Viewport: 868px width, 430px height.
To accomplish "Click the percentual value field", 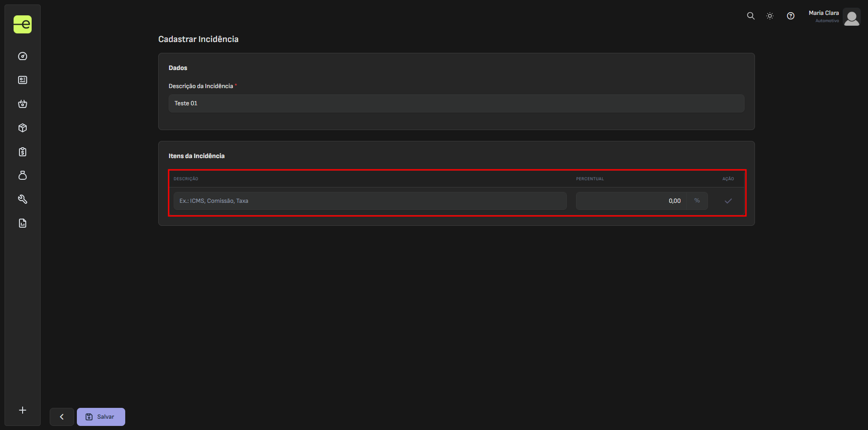I will [631, 201].
